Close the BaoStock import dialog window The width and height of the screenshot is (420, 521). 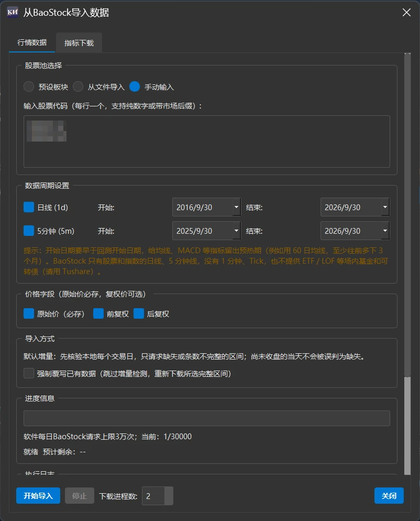pyautogui.click(x=406, y=12)
